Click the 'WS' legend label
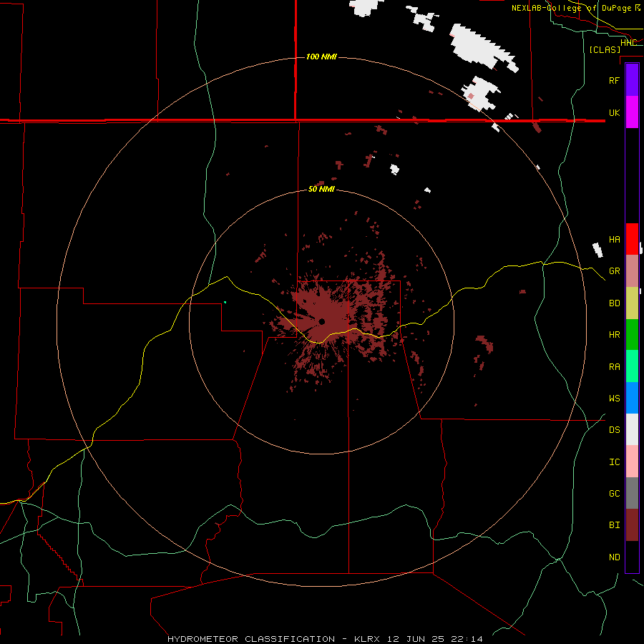644x644 pixels. click(614, 399)
